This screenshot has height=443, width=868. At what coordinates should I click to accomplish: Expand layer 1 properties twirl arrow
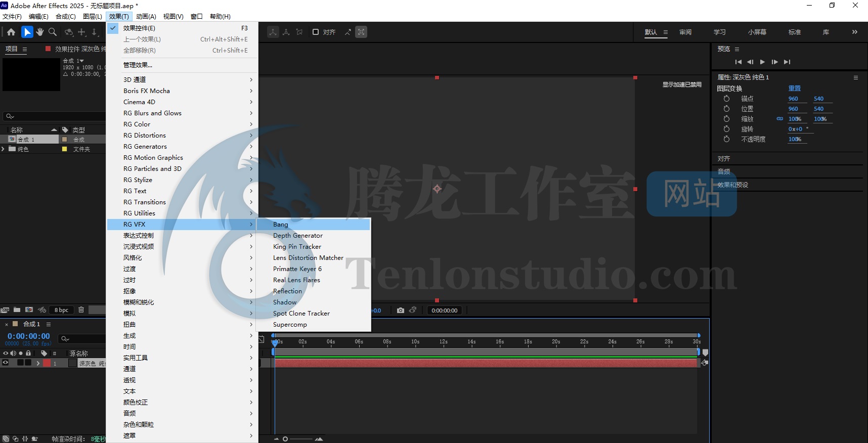pyautogui.click(x=38, y=363)
